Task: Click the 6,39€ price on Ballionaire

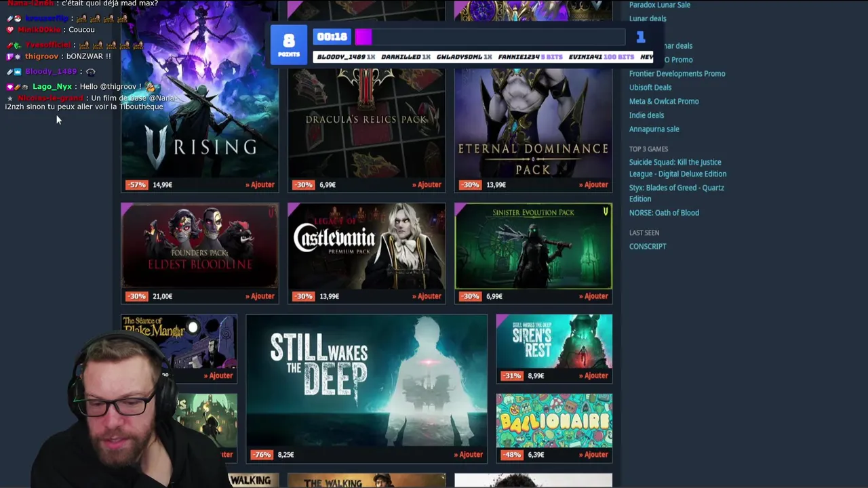Action: [x=536, y=455]
